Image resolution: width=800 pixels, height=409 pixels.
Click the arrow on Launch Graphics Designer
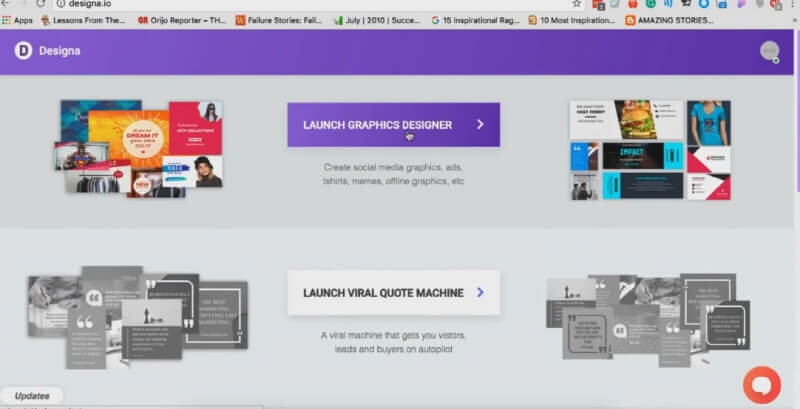click(x=480, y=124)
